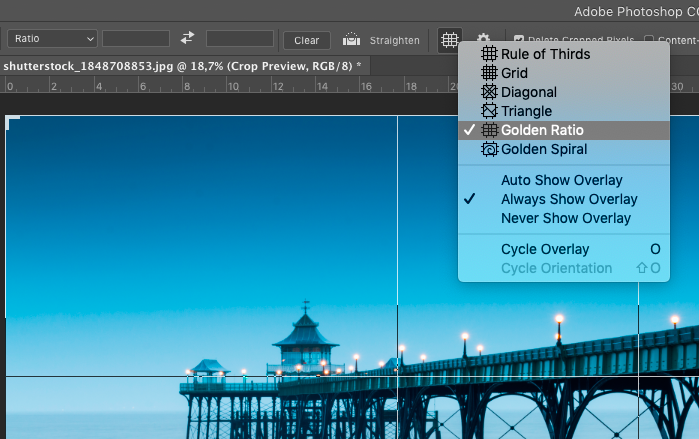Screen dimensions: 699x439
Task: Open the crop overlay options grid icon
Action: coord(450,40)
